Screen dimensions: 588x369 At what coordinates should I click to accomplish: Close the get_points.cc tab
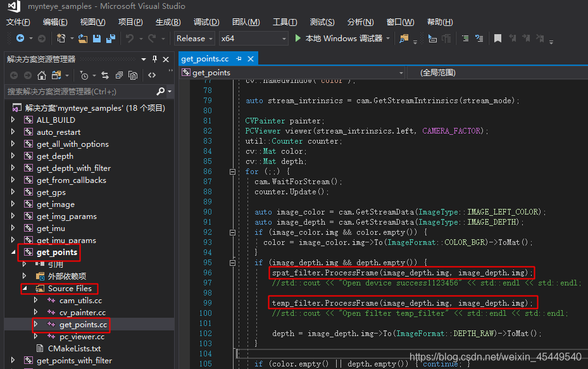click(251, 58)
